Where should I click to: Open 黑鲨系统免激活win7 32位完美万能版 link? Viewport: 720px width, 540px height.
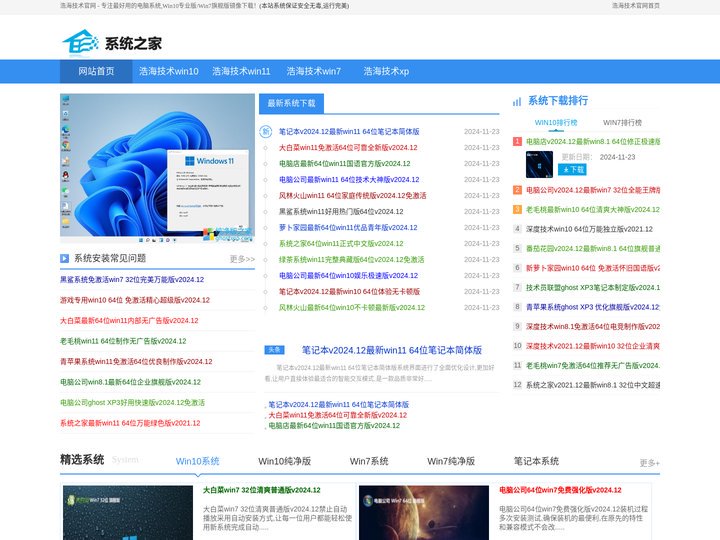click(132, 280)
